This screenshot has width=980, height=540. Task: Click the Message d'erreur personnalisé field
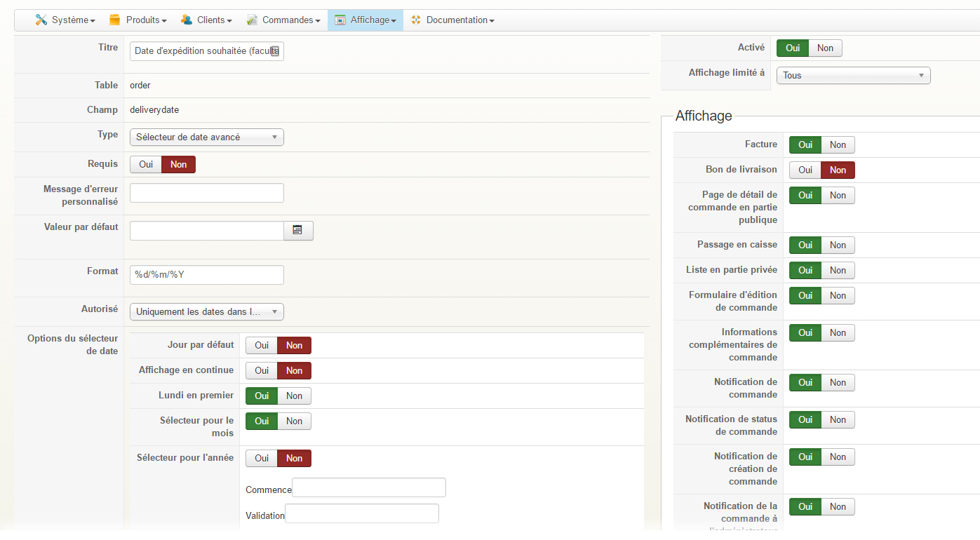(207, 193)
